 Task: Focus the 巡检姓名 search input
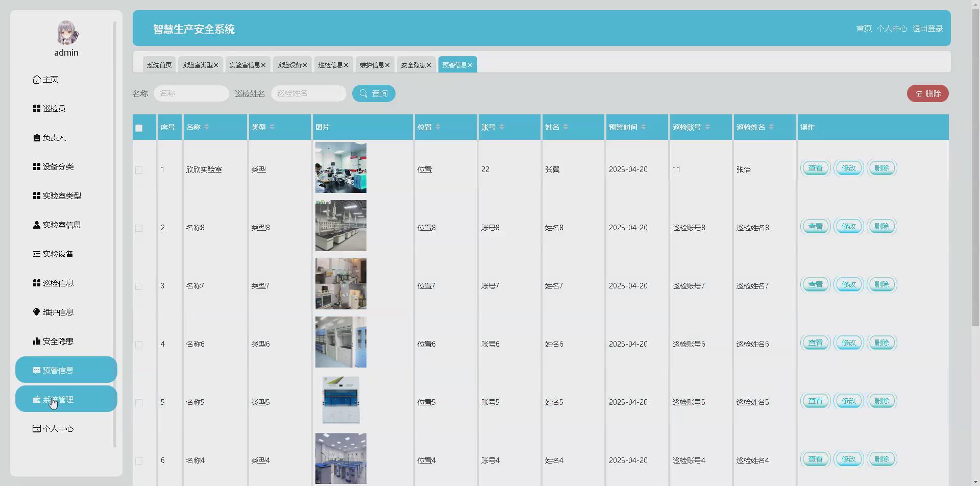(308, 93)
